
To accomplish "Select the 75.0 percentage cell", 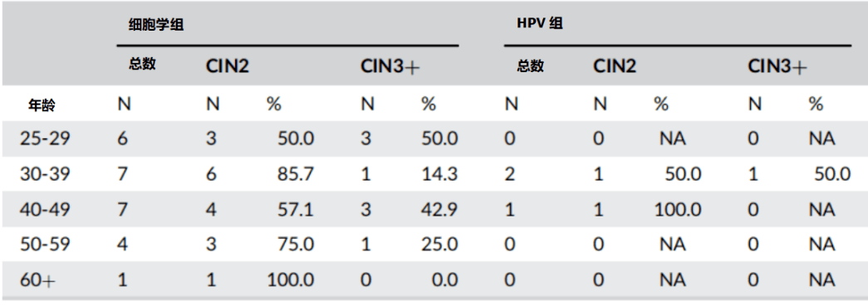I will click(x=296, y=245).
